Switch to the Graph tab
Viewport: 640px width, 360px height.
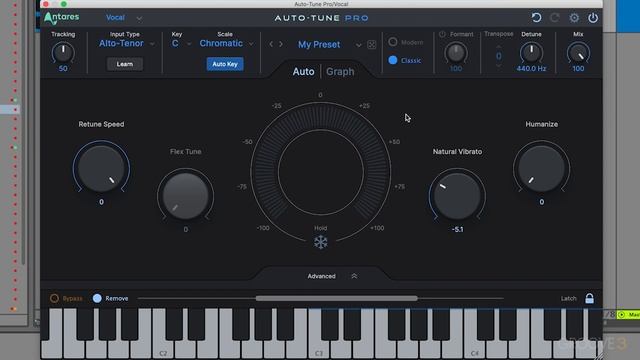point(340,71)
